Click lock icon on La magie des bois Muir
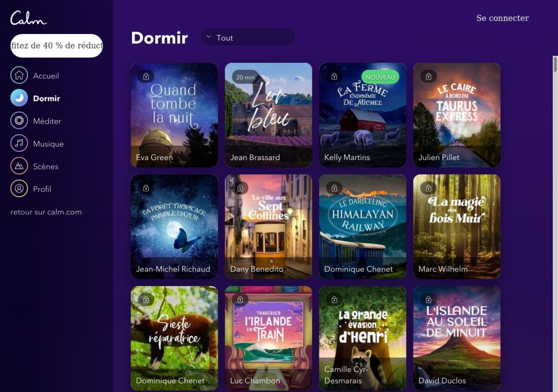 428,188
